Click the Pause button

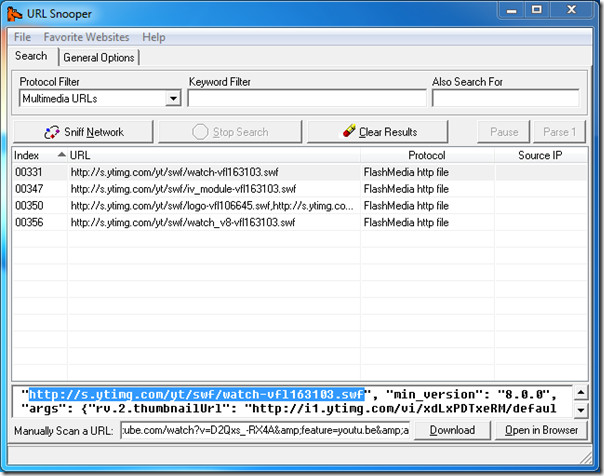pyautogui.click(x=504, y=132)
